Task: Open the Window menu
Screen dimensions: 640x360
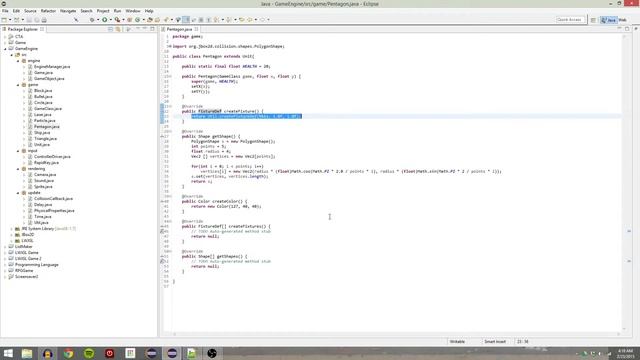Action: [x=133, y=11]
